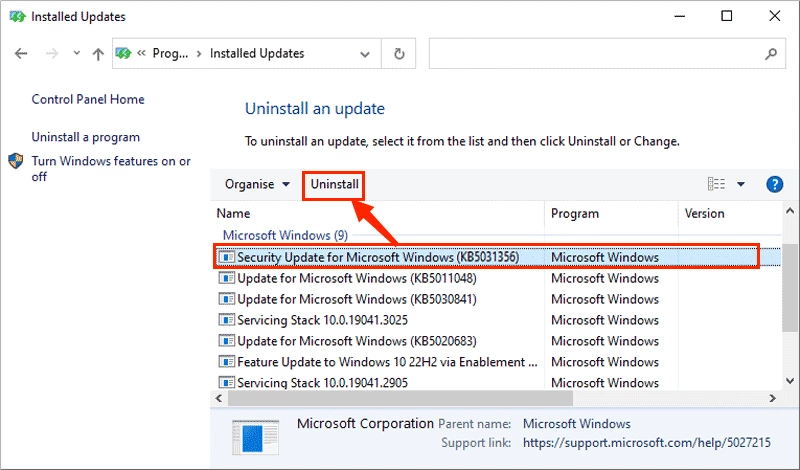Click the title bar Installed Updates icon
The height and width of the screenshot is (470, 800).
coord(17,16)
